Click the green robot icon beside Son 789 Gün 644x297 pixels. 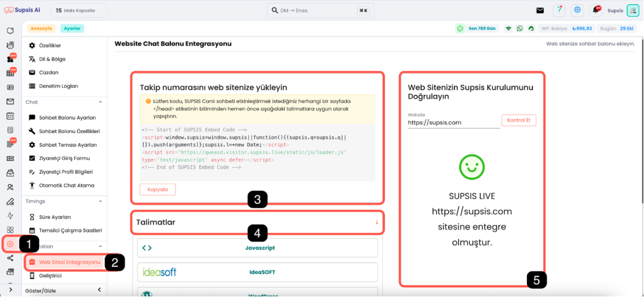[460, 29]
